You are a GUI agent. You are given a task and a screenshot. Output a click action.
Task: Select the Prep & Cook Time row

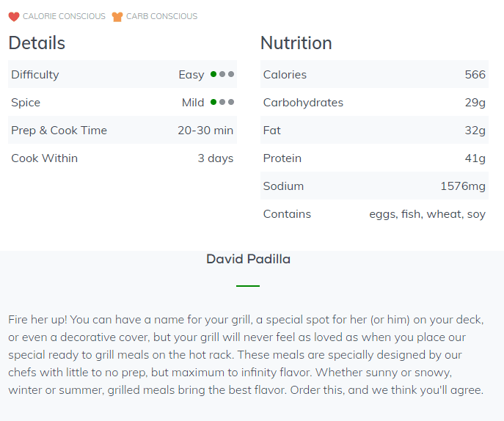click(x=123, y=130)
